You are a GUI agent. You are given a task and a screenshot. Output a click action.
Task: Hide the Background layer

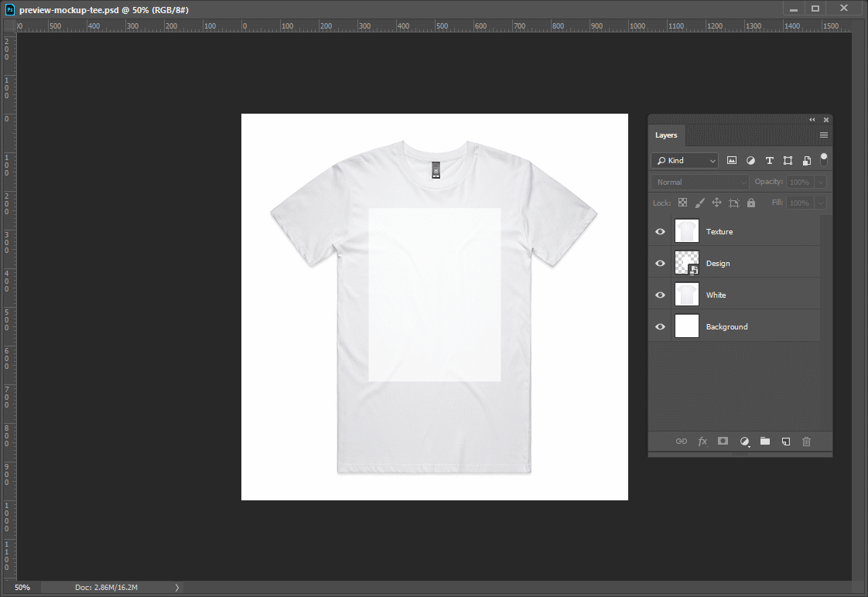click(660, 326)
